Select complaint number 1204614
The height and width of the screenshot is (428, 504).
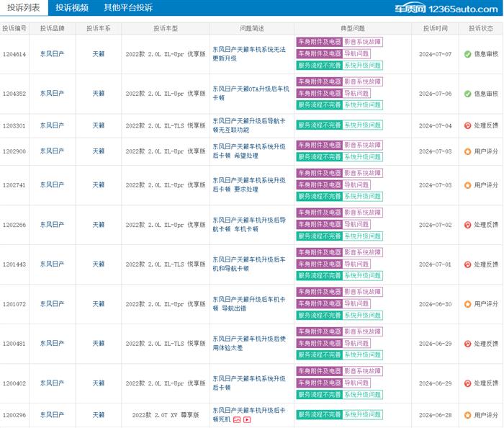point(14,54)
